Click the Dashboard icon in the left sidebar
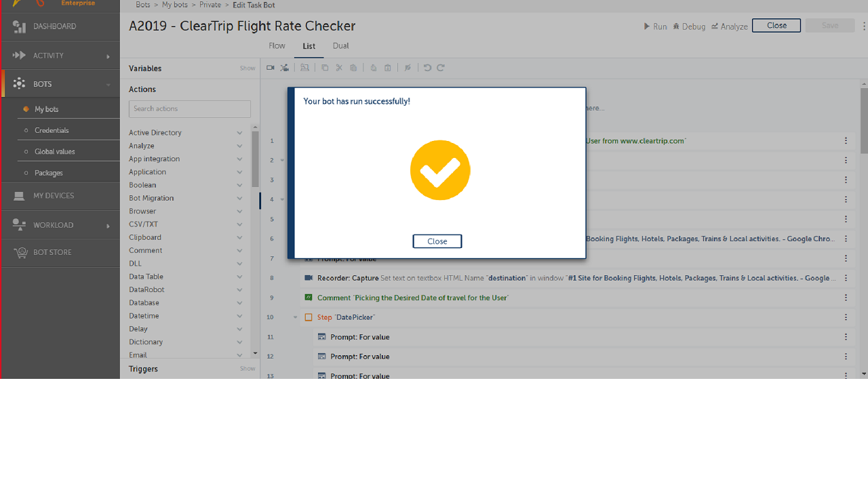Image resolution: width=868 pixels, height=488 pixels. (x=19, y=26)
